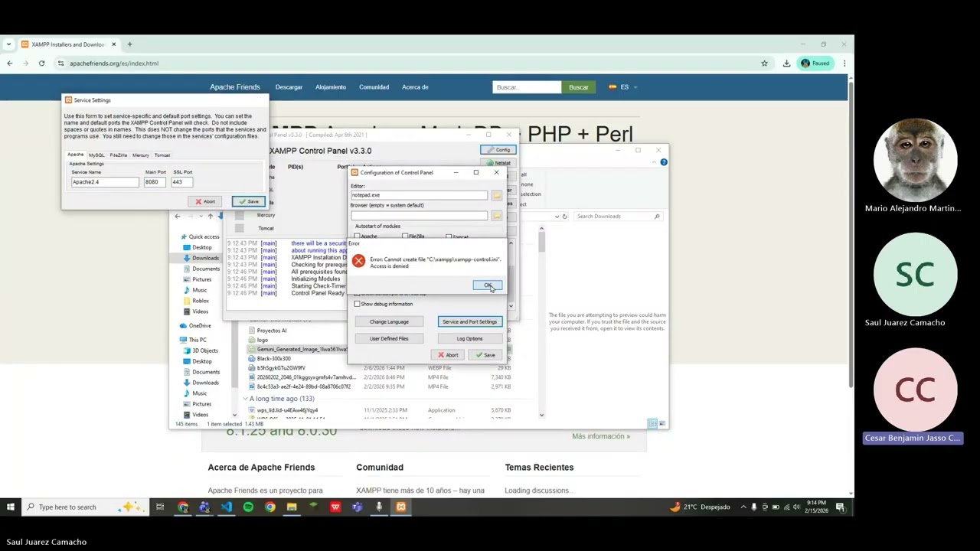Edit the Apache Service Name field
This screenshot has width=980, height=551.
pyautogui.click(x=106, y=182)
